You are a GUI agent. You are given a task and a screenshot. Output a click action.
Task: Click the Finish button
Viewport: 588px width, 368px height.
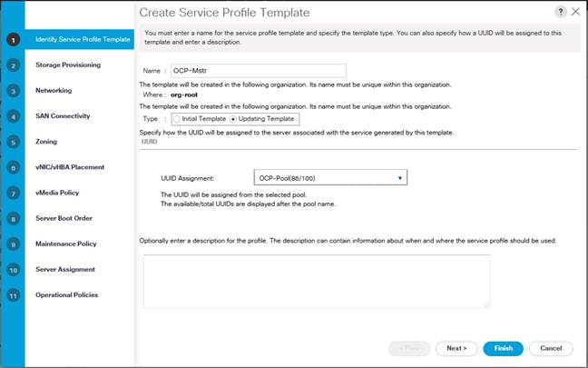tap(503, 349)
